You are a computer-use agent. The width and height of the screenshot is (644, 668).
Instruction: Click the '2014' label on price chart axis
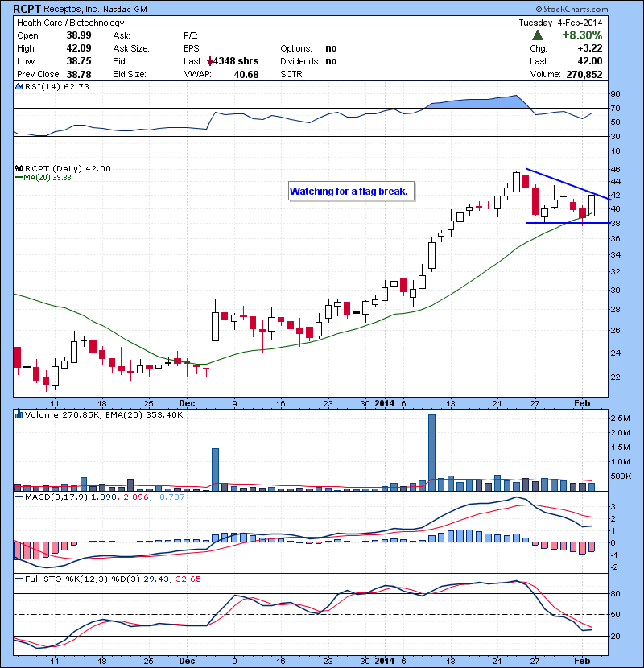[x=385, y=403]
